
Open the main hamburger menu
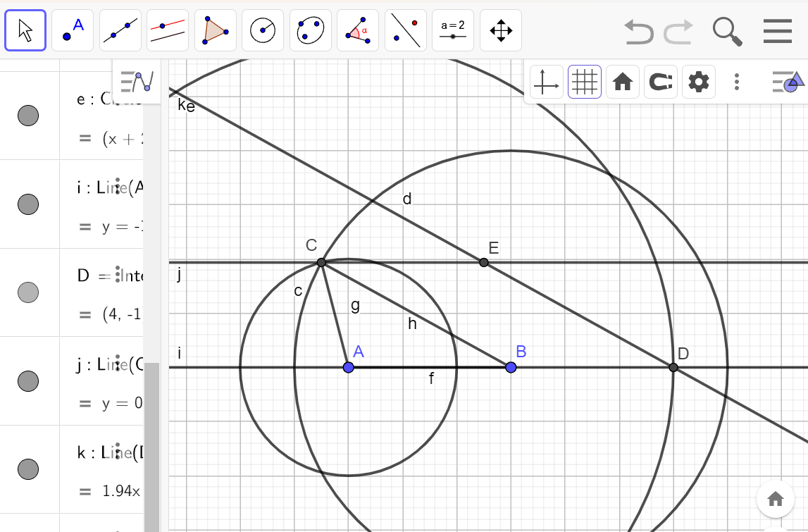tap(777, 31)
